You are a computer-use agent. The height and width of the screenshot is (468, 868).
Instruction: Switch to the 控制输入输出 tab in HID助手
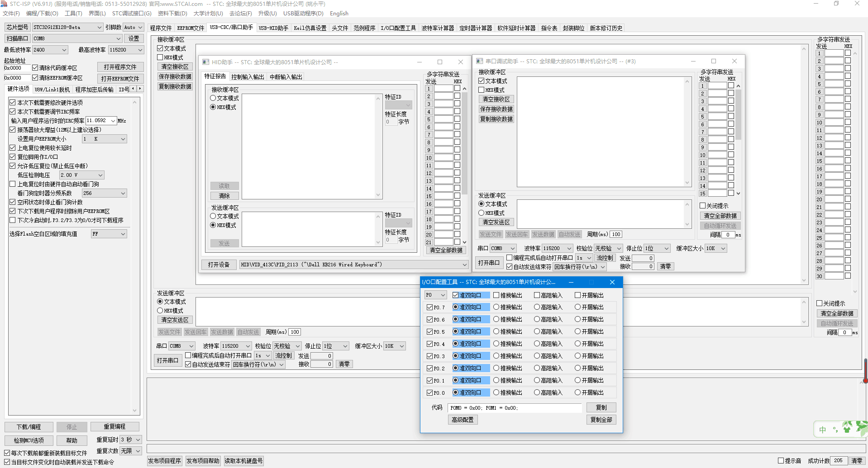tap(248, 77)
